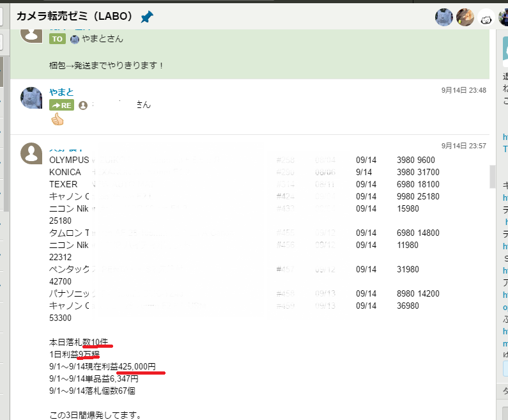Click the price 31980
The image size is (508, 420).
[x=408, y=269]
